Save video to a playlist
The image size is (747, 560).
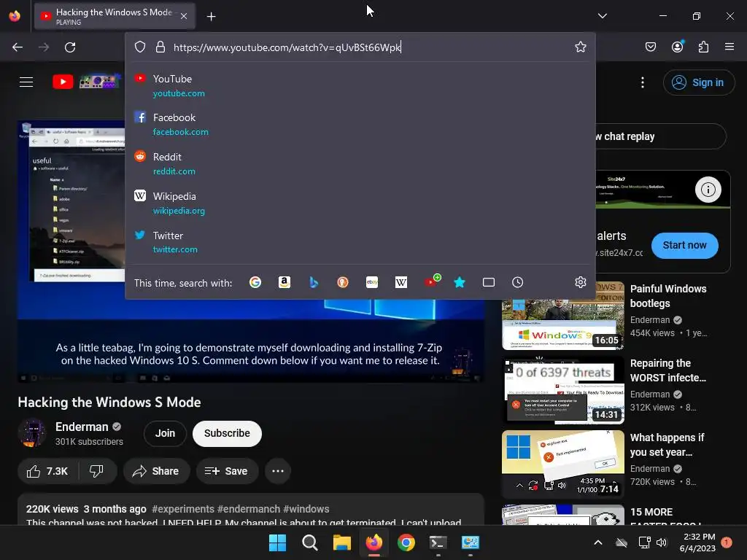click(227, 471)
